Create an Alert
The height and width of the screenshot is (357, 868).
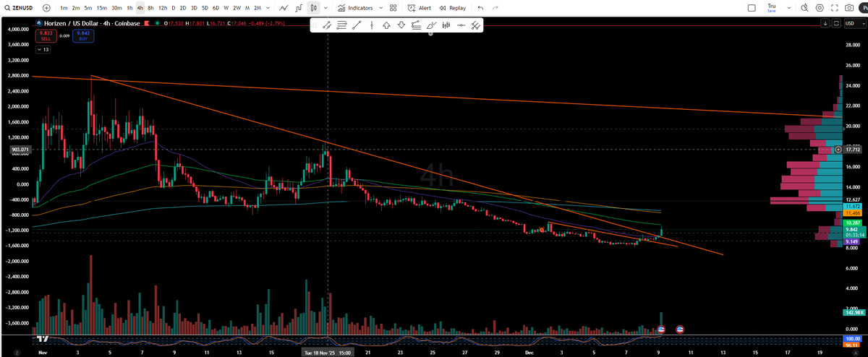click(419, 8)
